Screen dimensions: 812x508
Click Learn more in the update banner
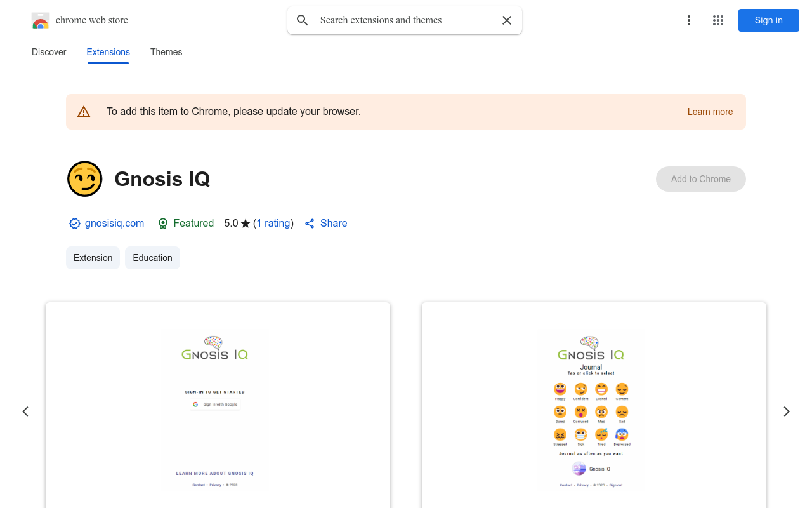710,112
